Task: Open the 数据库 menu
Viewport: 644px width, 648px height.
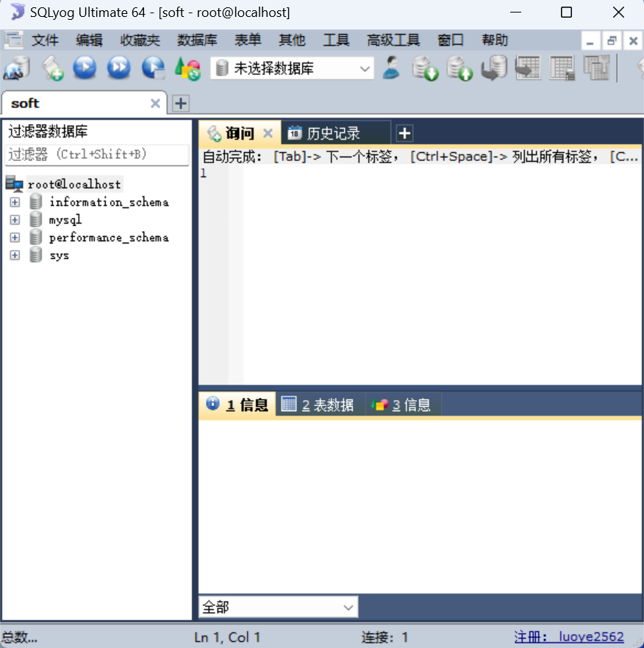Action: click(197, 40)
